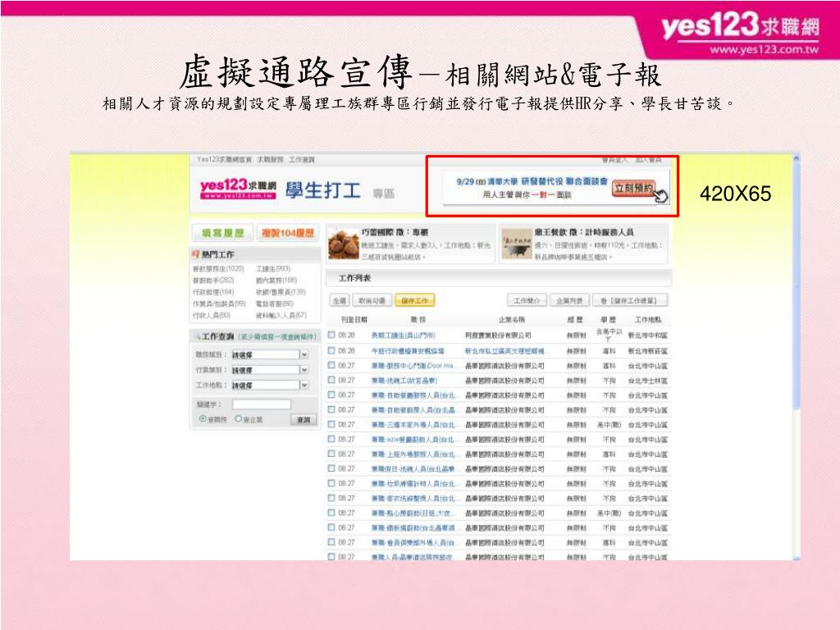This screenshot has height=630, width=840.
Task: Click the 工作地點 column header in the table
Action: click(648, 320)
